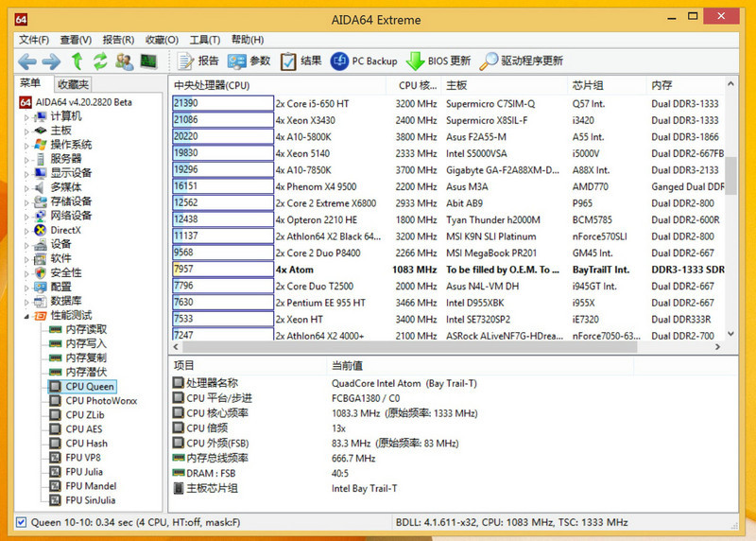Sort by 芯片组 column header
Image resolution: width=756 pixels, height=541 pixels.
point(607,85)
